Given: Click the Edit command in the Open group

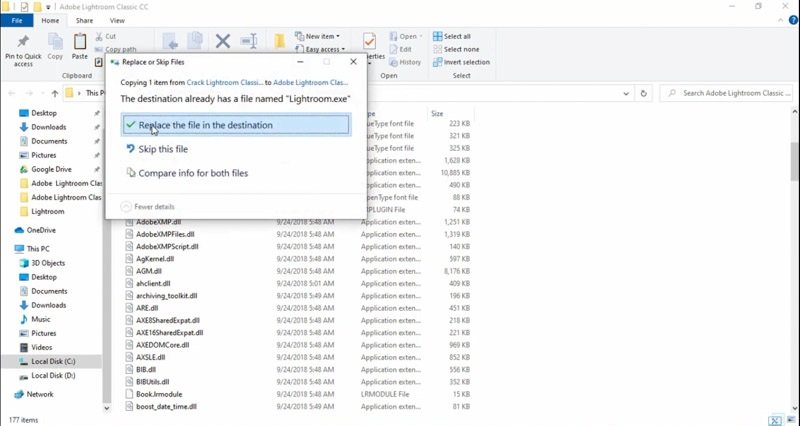Looking at the screenshot, I should [x=401, y=49].
